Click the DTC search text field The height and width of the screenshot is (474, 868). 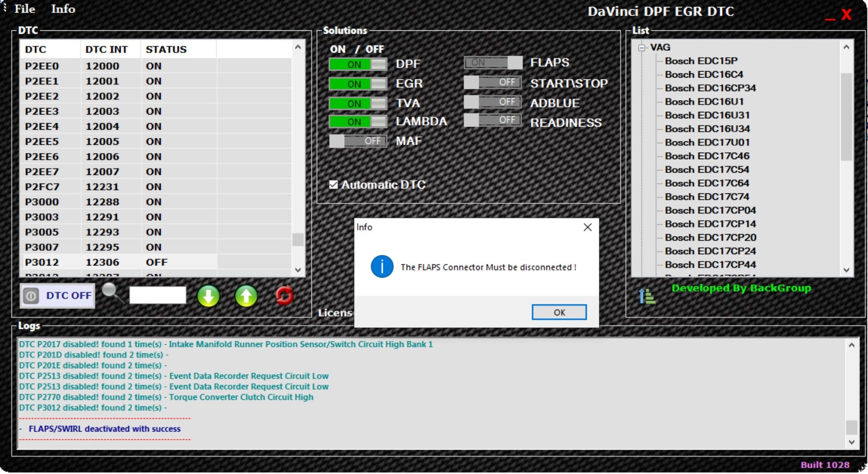[x=157, y=295]
